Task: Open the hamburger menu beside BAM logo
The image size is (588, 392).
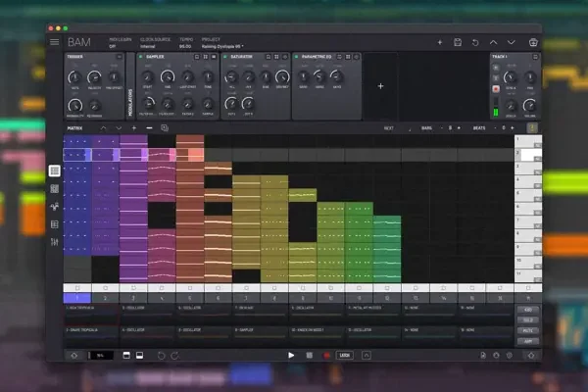Action: pos(55,43)
